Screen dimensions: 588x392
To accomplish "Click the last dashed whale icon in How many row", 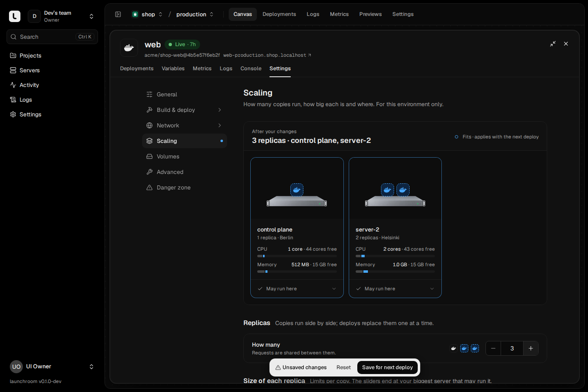I will [475, 348].
